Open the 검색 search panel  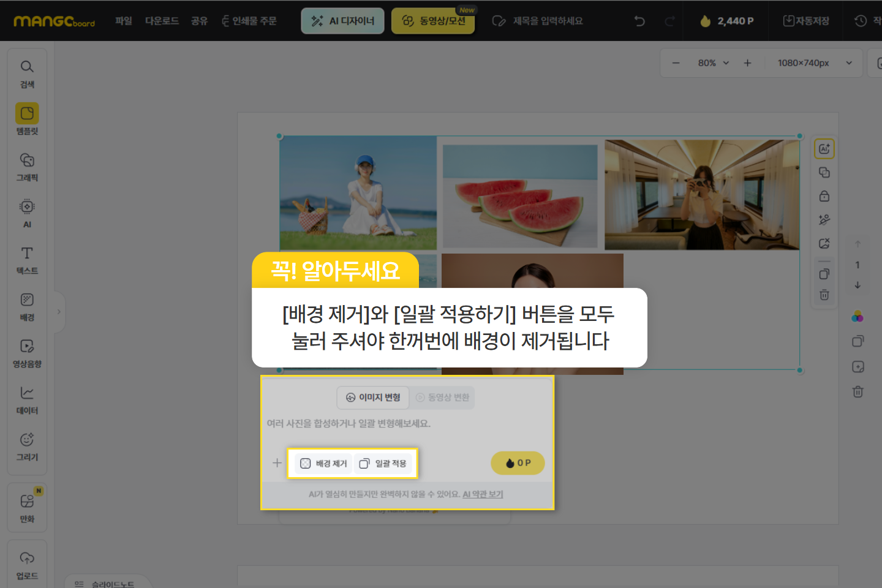pos(27,73)
